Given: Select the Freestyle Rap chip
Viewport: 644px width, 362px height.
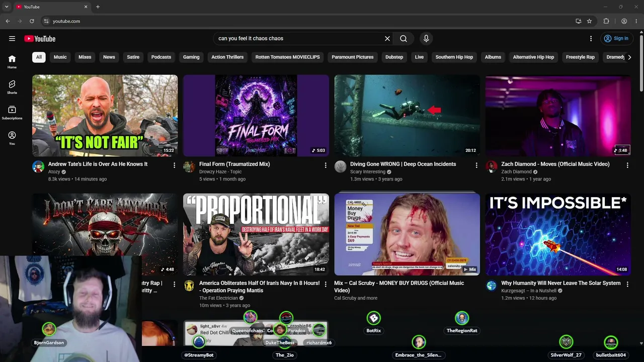Looking at the screenshot, I should click(x=580, y=57).
